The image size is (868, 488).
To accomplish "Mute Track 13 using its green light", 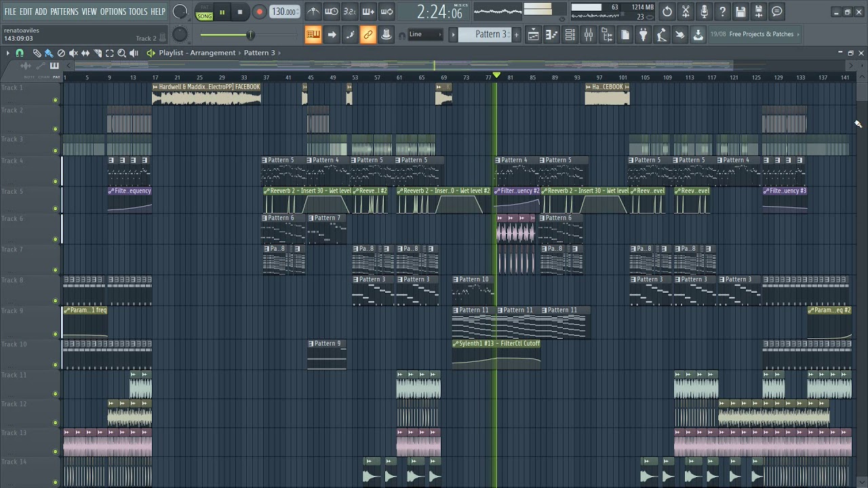I will click(x=56, y=451).
